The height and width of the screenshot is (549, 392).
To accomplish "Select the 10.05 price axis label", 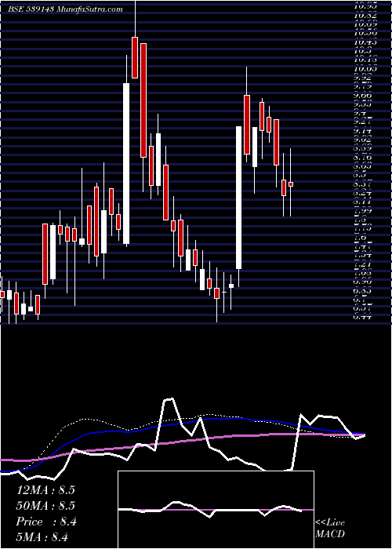I will coord(365,69).
